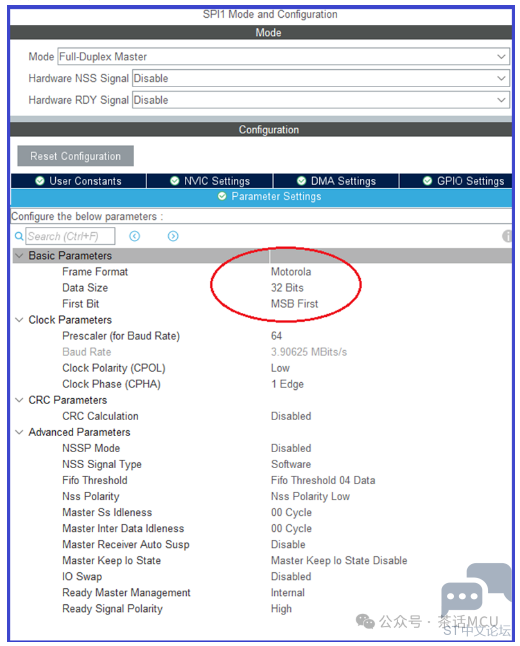Click the Clock Phase (CPHA) label

tap(111, 384)
